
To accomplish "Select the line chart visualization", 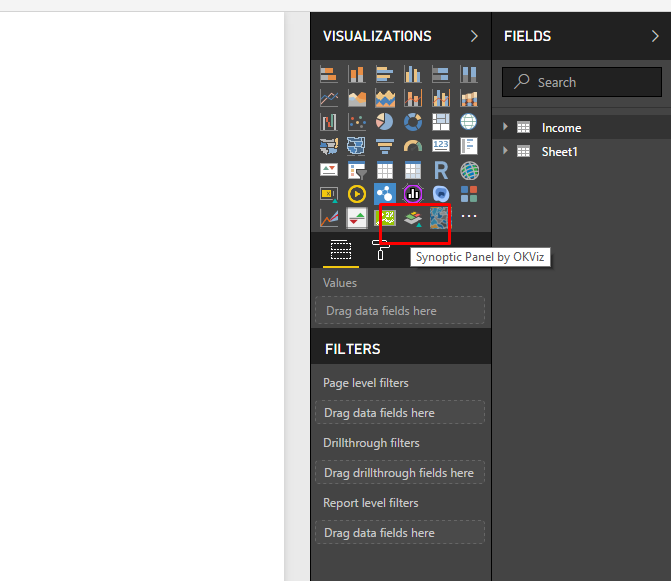I will (x=329, y=98).
